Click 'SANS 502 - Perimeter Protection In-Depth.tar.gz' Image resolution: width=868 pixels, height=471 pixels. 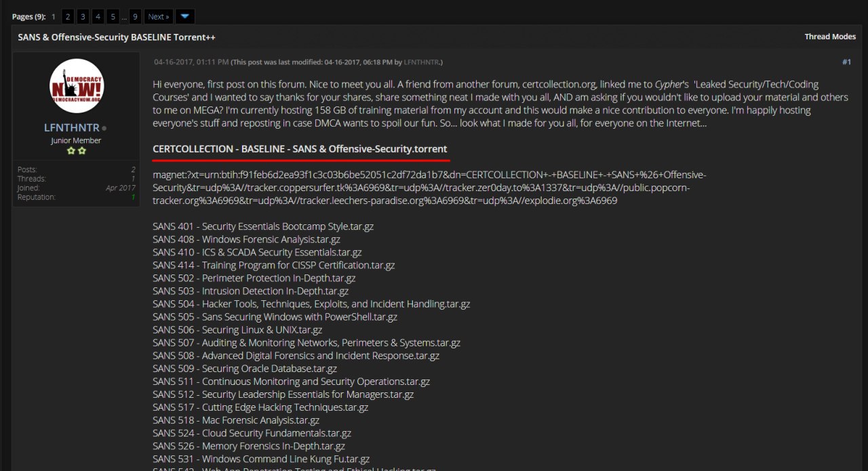point(254,278)
